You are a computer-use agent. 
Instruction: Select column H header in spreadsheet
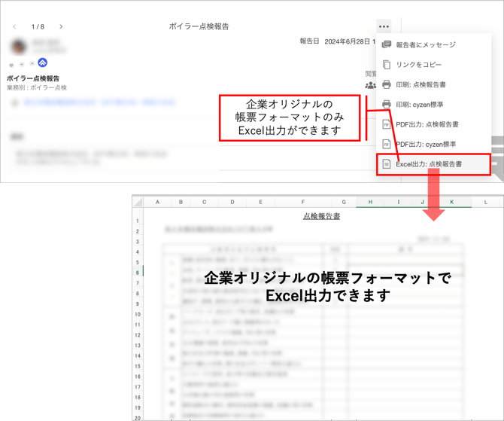point(370,202)
